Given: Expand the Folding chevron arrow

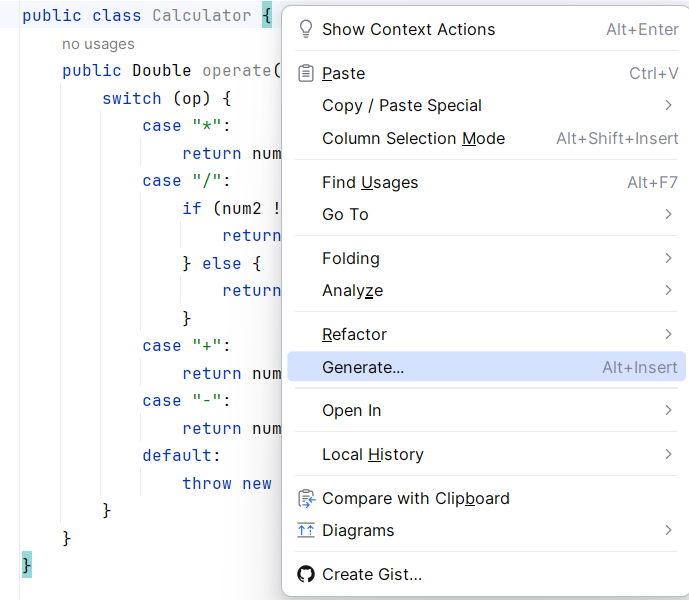Looking at the screenshot, I should pos(668,258).
